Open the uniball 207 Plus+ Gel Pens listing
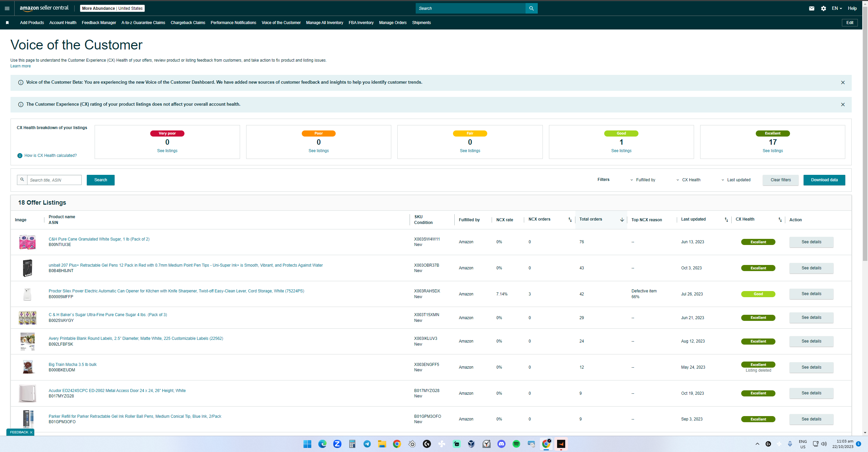Image resolution: width=868 pixels, height=452 pixels. [185, 265]
